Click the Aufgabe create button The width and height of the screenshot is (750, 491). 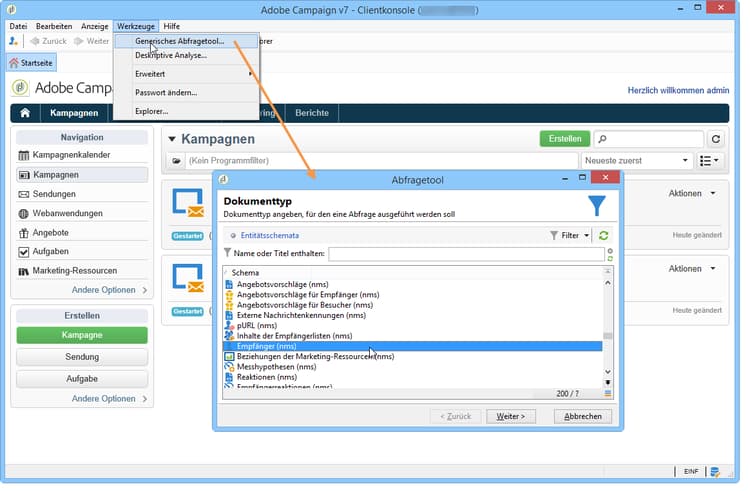82,379
